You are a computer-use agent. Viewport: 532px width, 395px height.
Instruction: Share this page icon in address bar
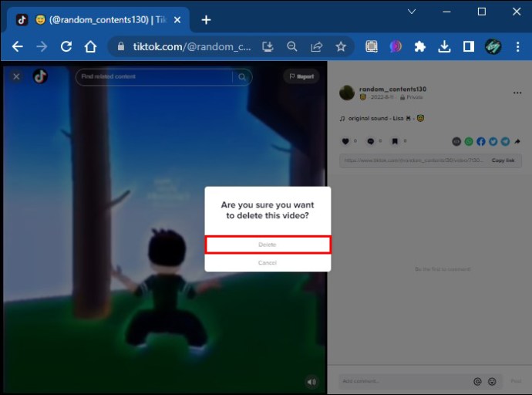tap(317, 46)
